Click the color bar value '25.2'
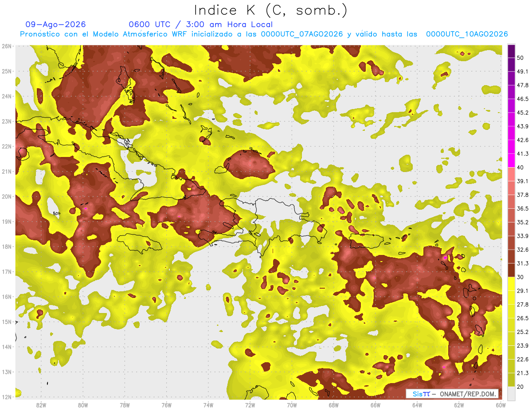The height and width of the screenshot is (411, 532). pyautogui.click(x=522, y=332)
